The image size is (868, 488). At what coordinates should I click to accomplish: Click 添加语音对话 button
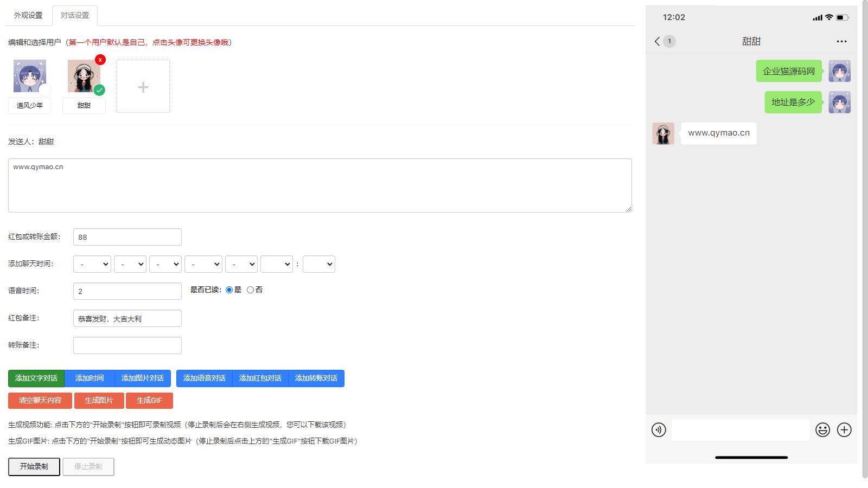pos(205,378)
